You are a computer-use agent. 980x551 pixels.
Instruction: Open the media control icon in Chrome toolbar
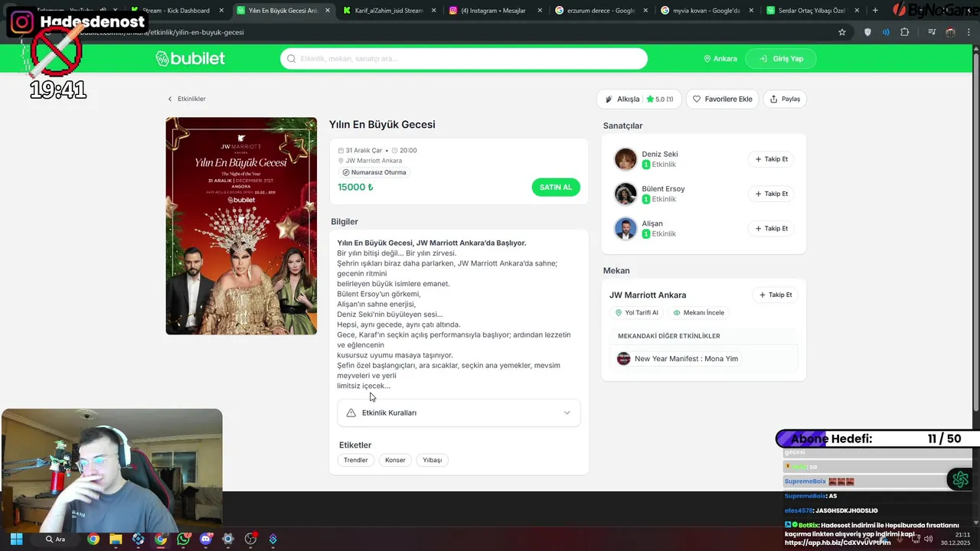point(932,32)
